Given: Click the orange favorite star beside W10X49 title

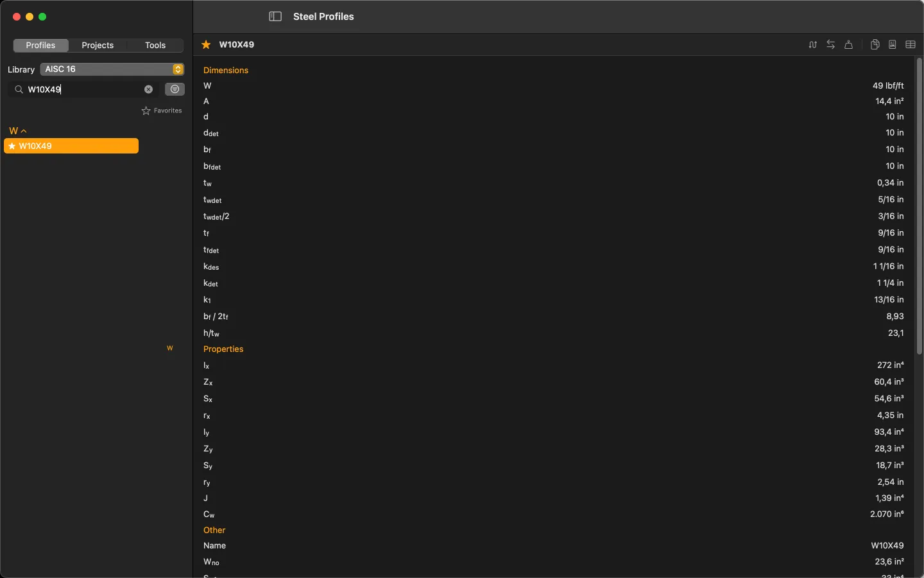Looking at the screenshot, I should point(206,44).
